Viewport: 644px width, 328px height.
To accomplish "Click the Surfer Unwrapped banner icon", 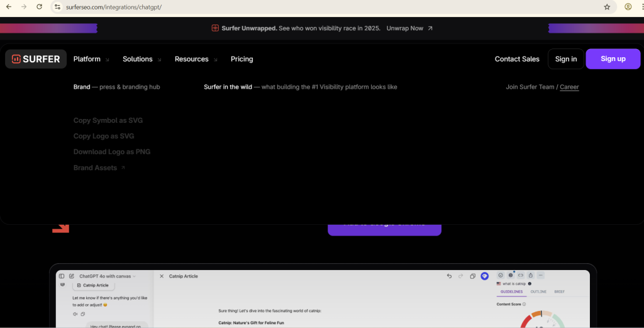I will [215, 28].
